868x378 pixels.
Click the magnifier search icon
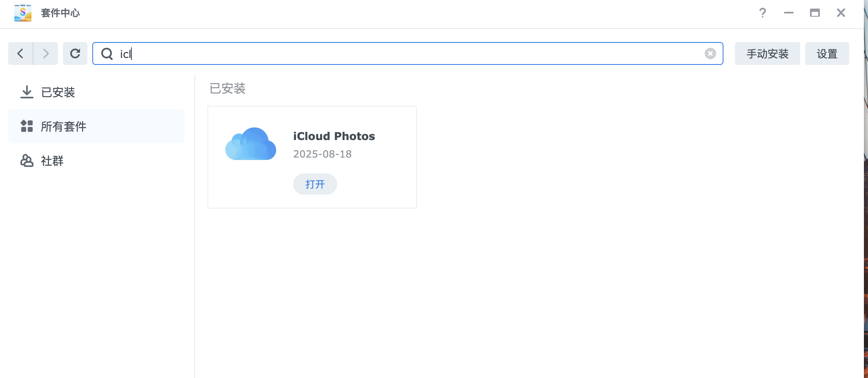pyautogui.click(x=107, y=54)
